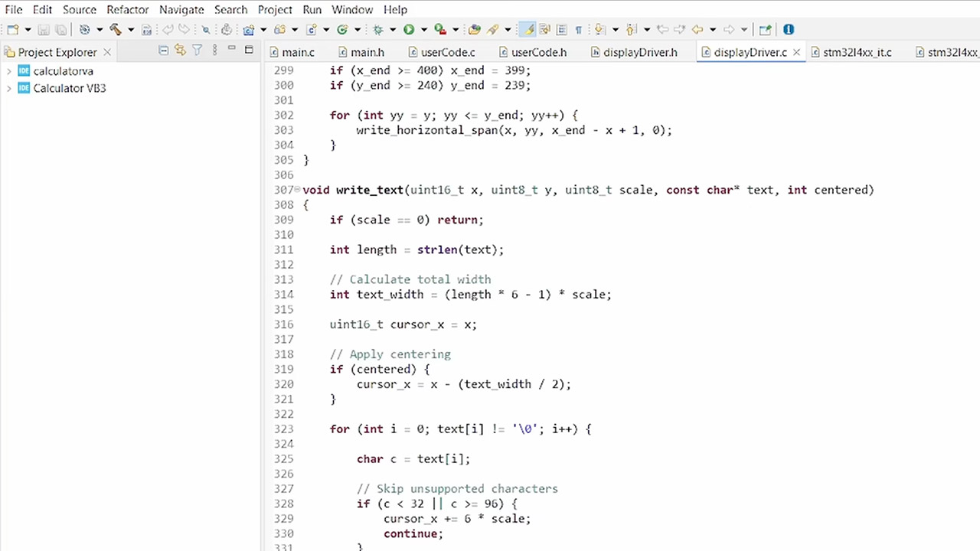Open the File menu
980x551 pixels.
[x=14, y=9]
